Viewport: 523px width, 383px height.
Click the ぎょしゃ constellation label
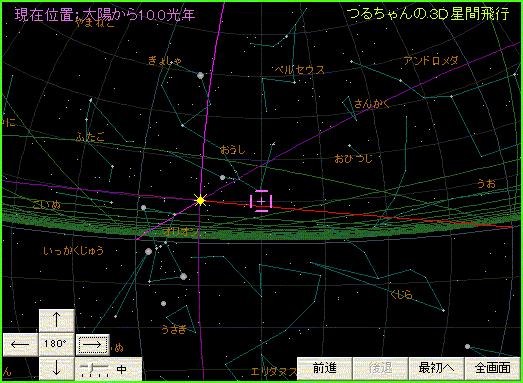(x=165, y=61)
